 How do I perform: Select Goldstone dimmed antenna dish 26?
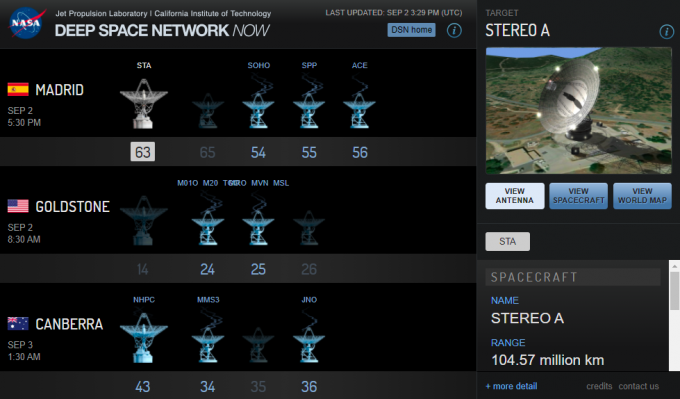pyautogui.click(x=309, y=228)
